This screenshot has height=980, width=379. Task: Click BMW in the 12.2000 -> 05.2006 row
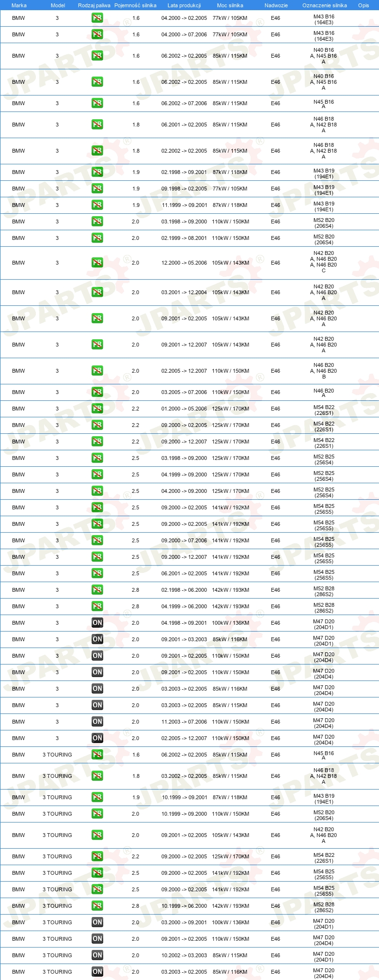tap(18, 263)
